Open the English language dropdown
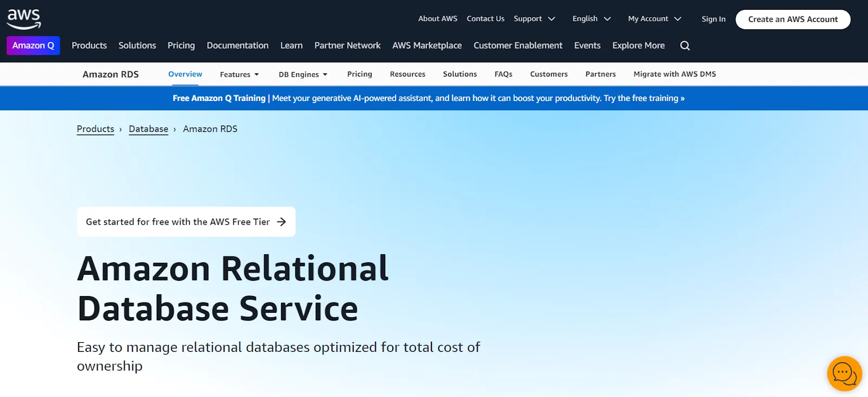868x397 pixels. pos(592,18)
